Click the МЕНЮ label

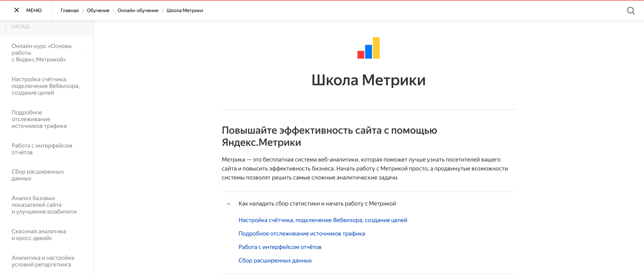[x=34, y=11]
